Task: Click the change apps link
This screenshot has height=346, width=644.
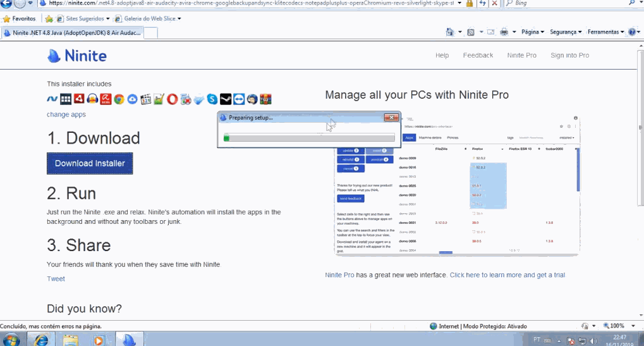Action: (66, 114)
